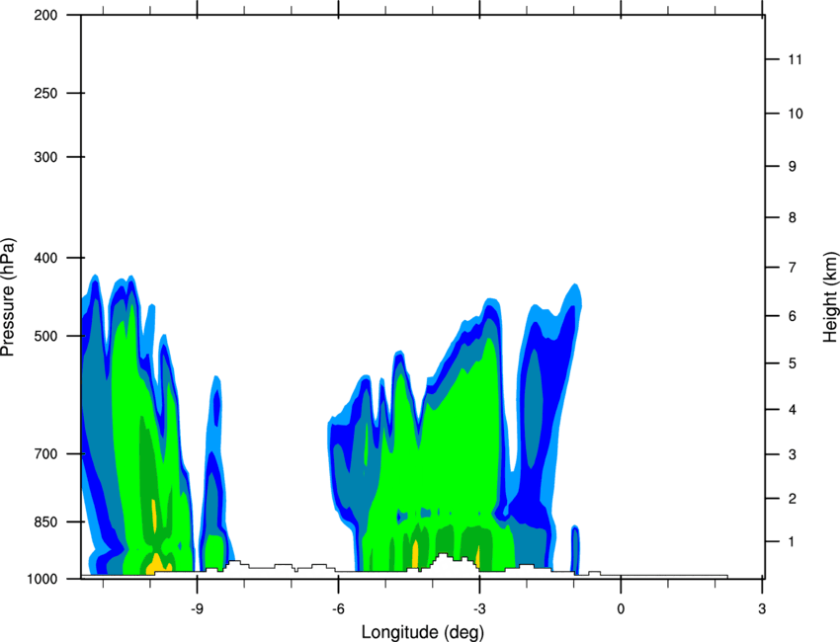Viewport: 840px width, 642px height.
Task: Pick the 5 km height label
Action: tap(793, 363)
